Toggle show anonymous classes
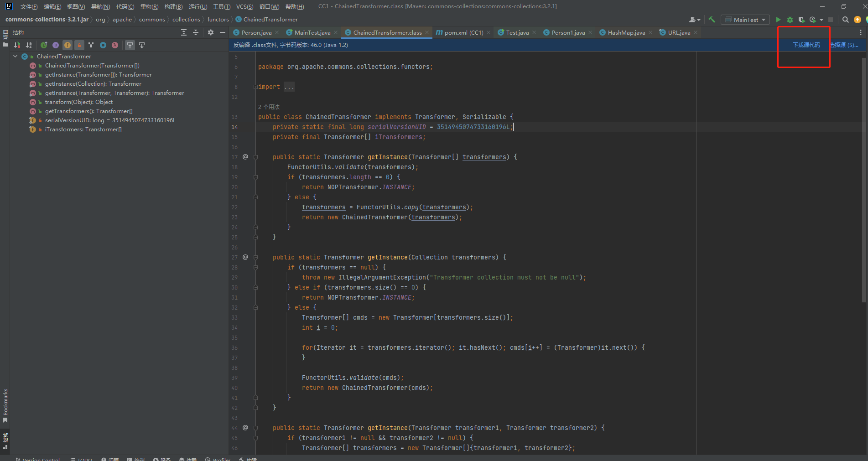Screen dimensions: 868x461 click(103, 45)
